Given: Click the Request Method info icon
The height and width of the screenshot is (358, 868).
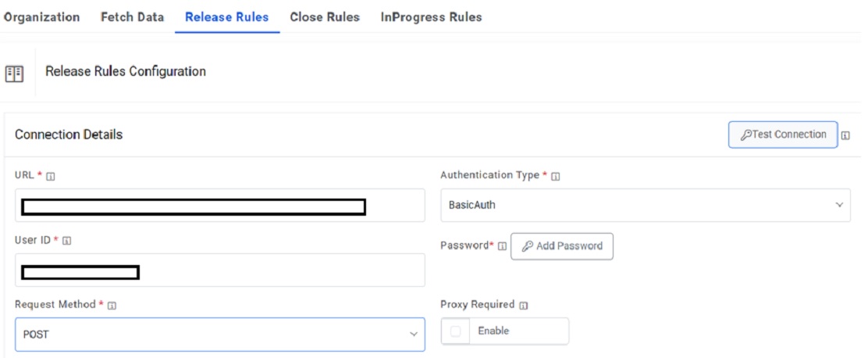Looking at the screenshot, I should coord(112,306).
